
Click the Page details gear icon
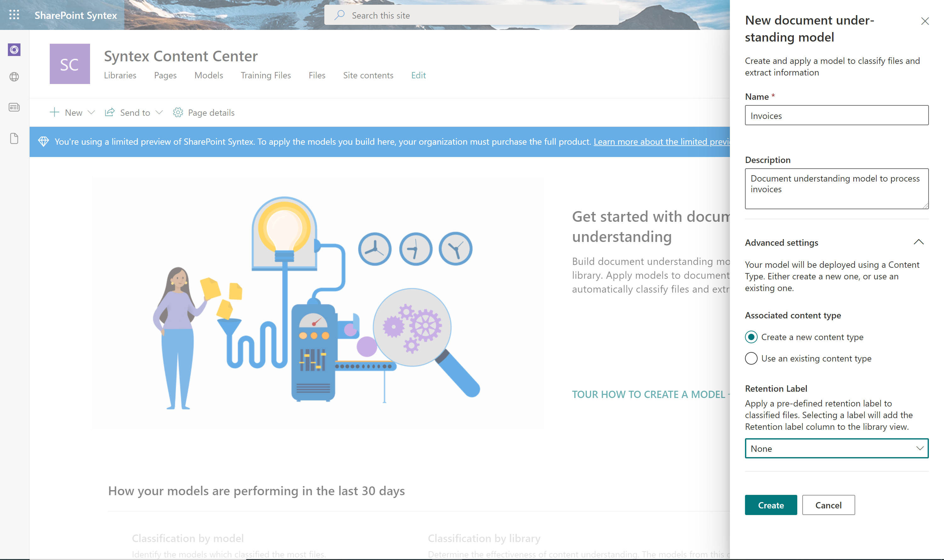pyautogui.click(x=178, y=112)
